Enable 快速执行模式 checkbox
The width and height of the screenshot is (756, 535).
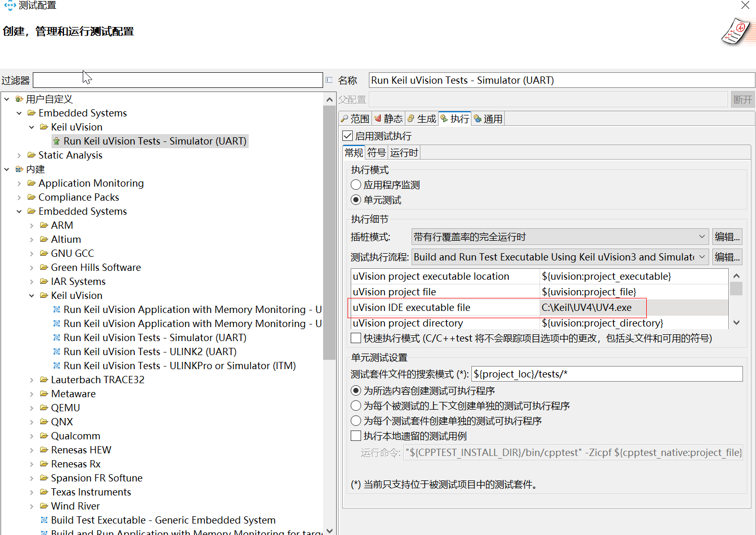356,338
